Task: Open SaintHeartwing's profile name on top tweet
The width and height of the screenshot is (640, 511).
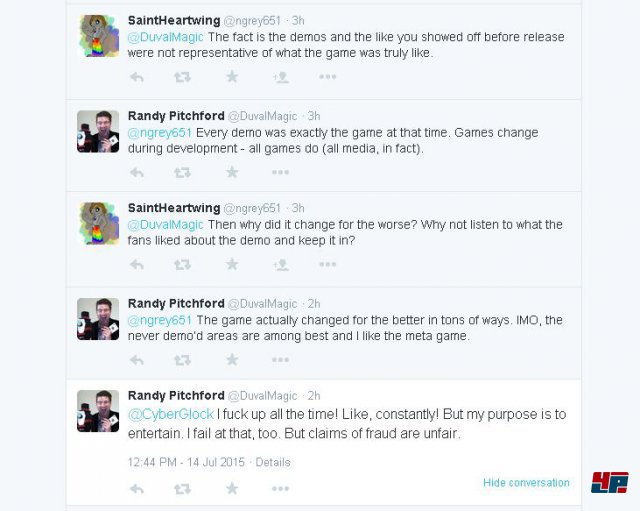Action: coord(174,20)
